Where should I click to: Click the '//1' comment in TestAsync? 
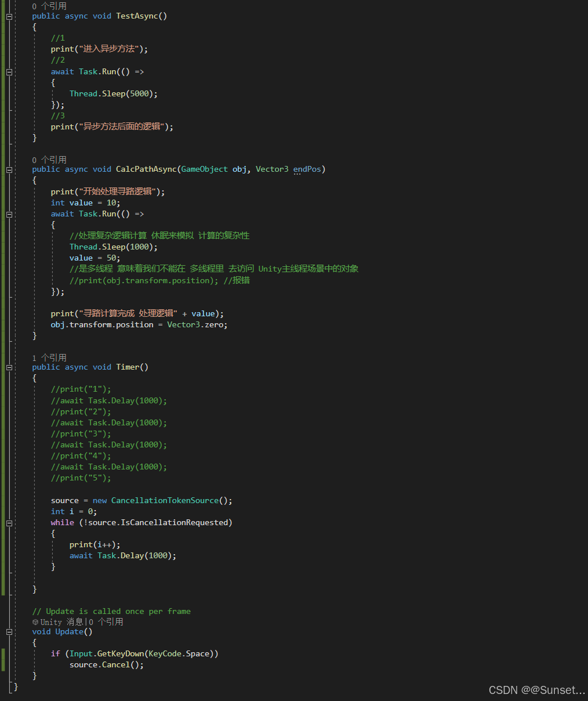click(x=58, y=38)
